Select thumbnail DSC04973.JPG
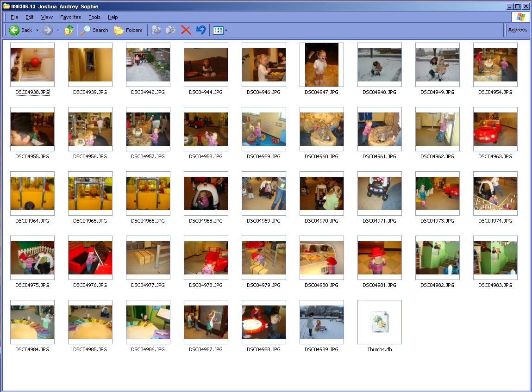 coord(438,193)
